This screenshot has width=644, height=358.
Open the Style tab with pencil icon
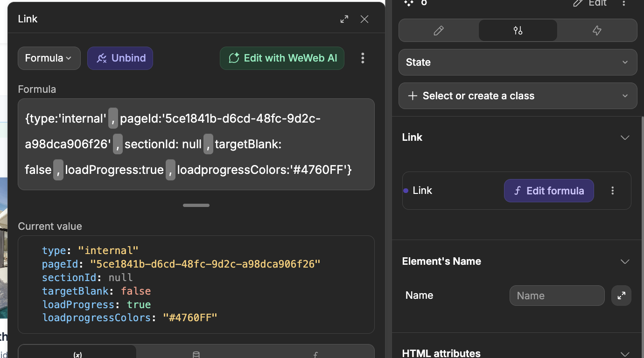438,31
